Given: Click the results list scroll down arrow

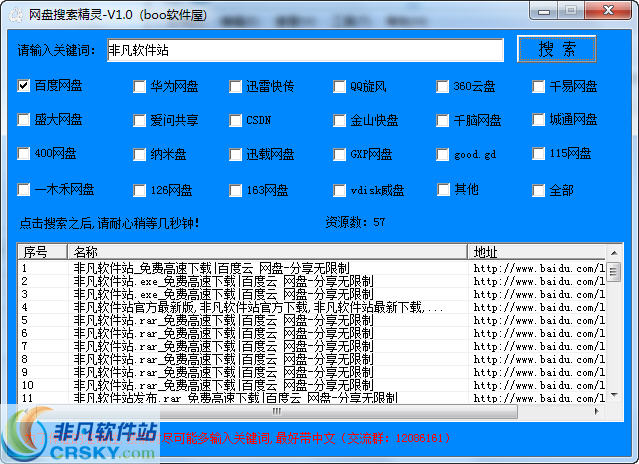Looking at the screenshot, I should point(614,395).
